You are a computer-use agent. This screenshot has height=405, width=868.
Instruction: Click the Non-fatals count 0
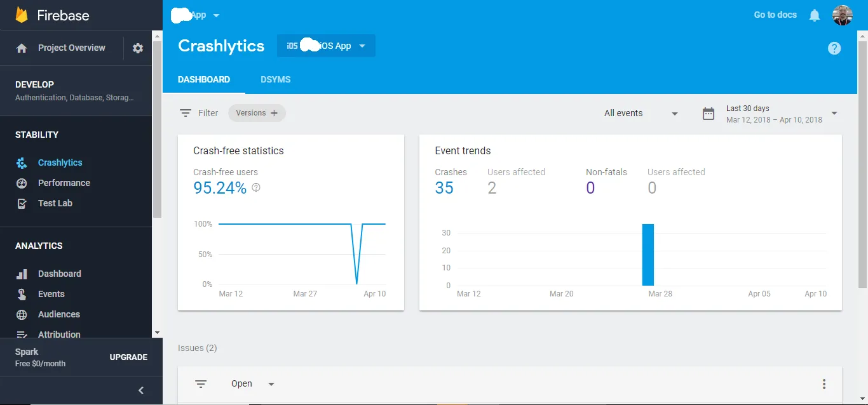point(590,188)
